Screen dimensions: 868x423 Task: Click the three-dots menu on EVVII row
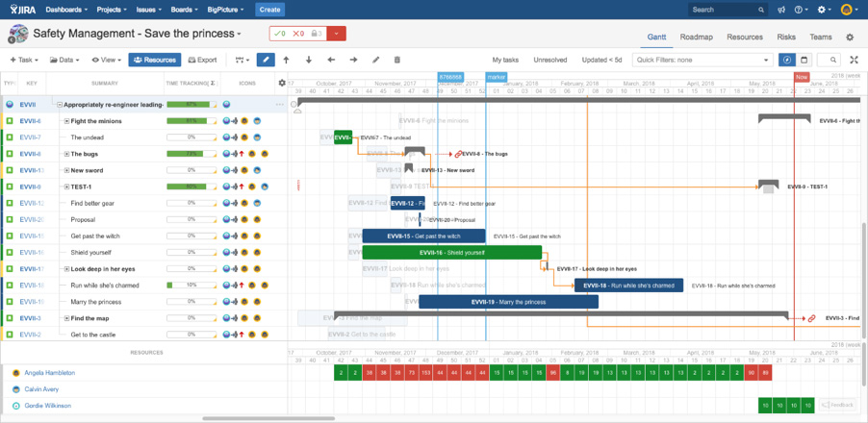(x=280, y=104)
